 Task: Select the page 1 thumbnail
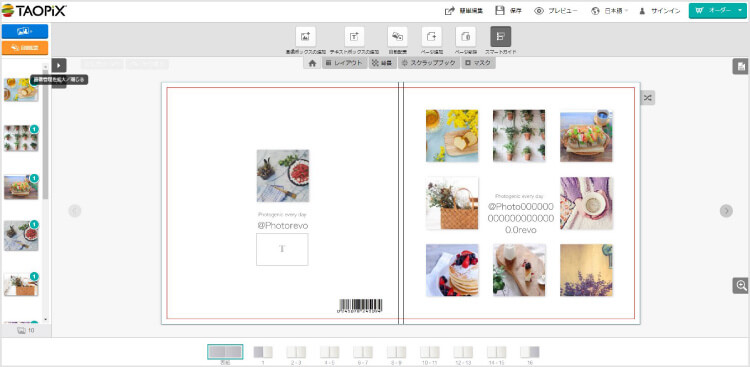click(263, 352)
